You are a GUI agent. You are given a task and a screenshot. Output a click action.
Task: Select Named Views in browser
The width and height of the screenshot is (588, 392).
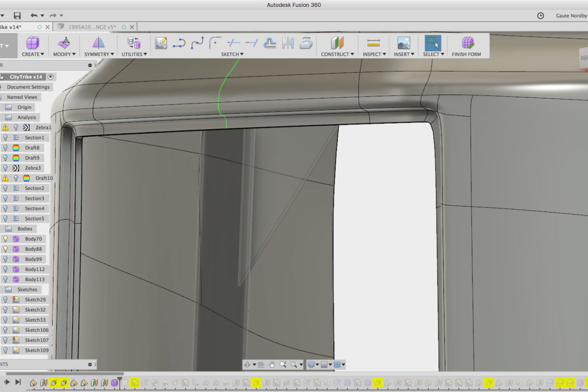click(x=22, y=97)
